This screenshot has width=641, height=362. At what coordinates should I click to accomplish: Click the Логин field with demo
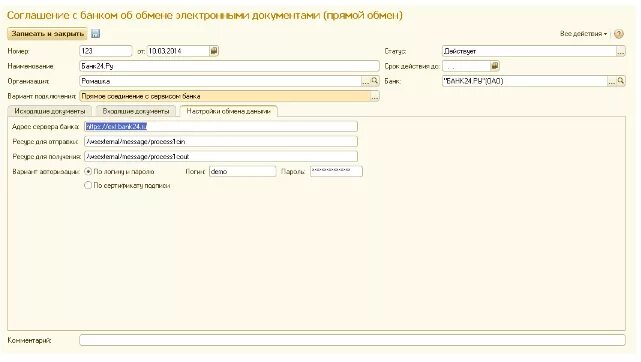(243, 172)
